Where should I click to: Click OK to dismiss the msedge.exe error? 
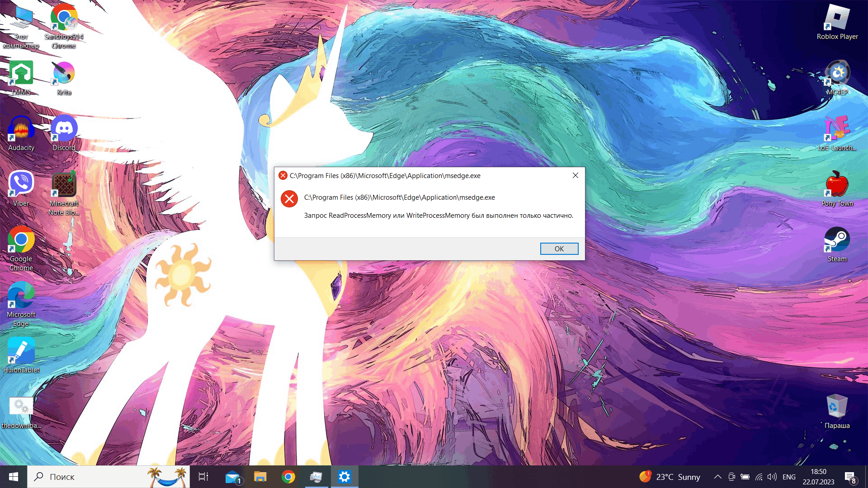pyautogui.click(x=559, y=249)
